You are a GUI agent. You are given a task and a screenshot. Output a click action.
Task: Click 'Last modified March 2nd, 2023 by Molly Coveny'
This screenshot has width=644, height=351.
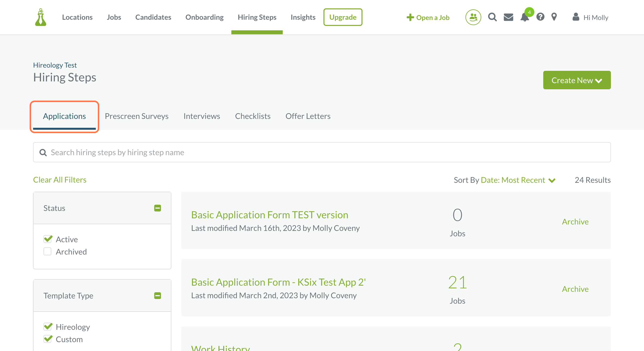[x=274, y=296]
